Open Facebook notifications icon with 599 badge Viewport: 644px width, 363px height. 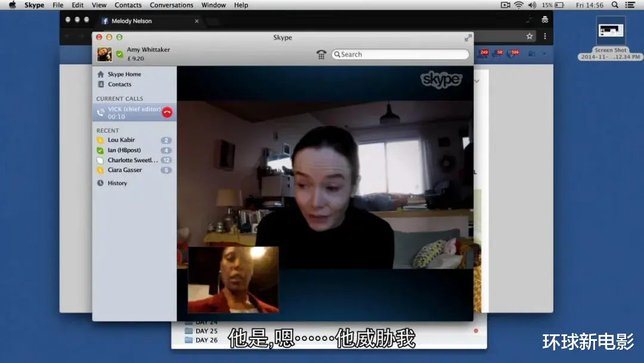[513, 54]
